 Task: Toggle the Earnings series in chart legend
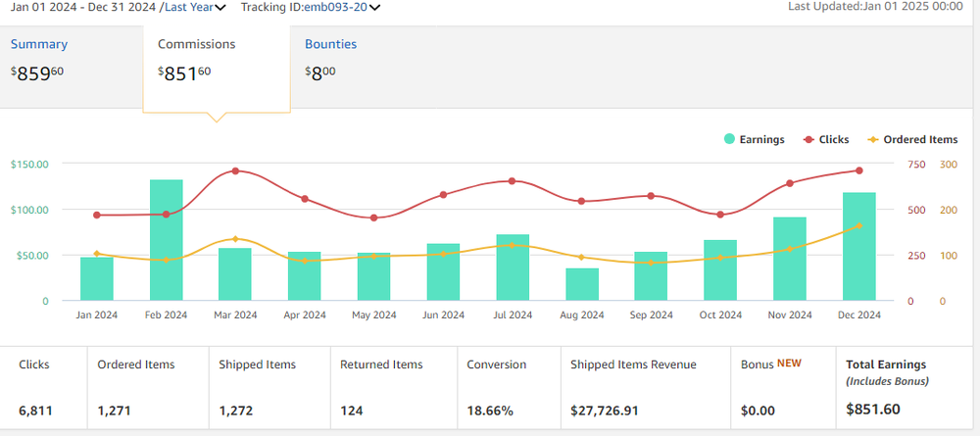click(x=755, y=140)
